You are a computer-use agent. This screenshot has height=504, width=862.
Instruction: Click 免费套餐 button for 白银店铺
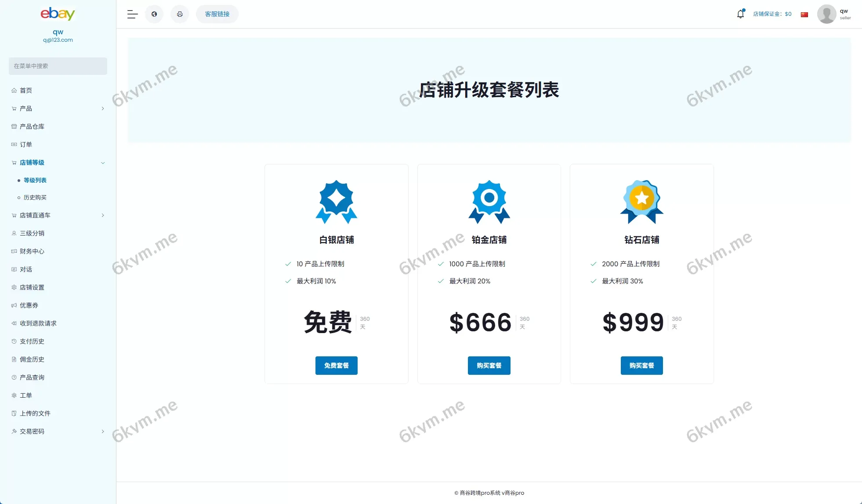336,365
